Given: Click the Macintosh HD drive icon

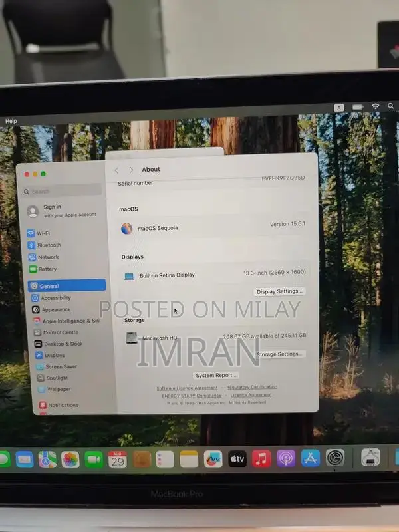Looking at the screenshot, I should pos(132,338).
